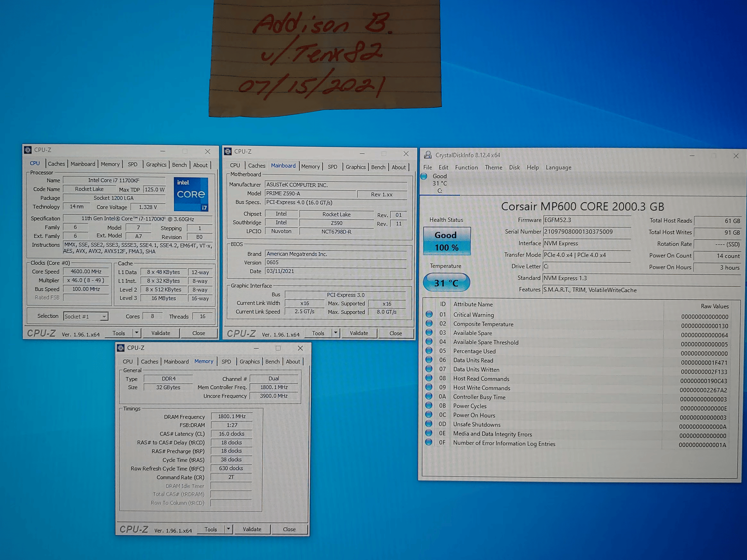Viewport: 747px width, 560px height.
Task: Switch to the SPD tab in the Memory-tab CPU-Z window
Action: [226, 361]
